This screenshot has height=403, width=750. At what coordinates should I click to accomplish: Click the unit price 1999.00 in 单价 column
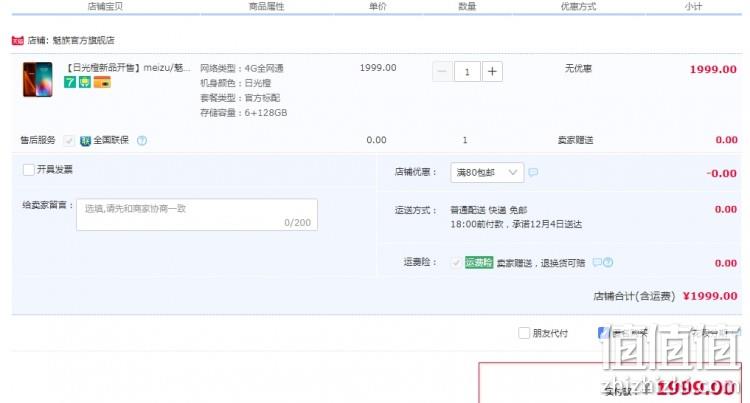point(378,68)
